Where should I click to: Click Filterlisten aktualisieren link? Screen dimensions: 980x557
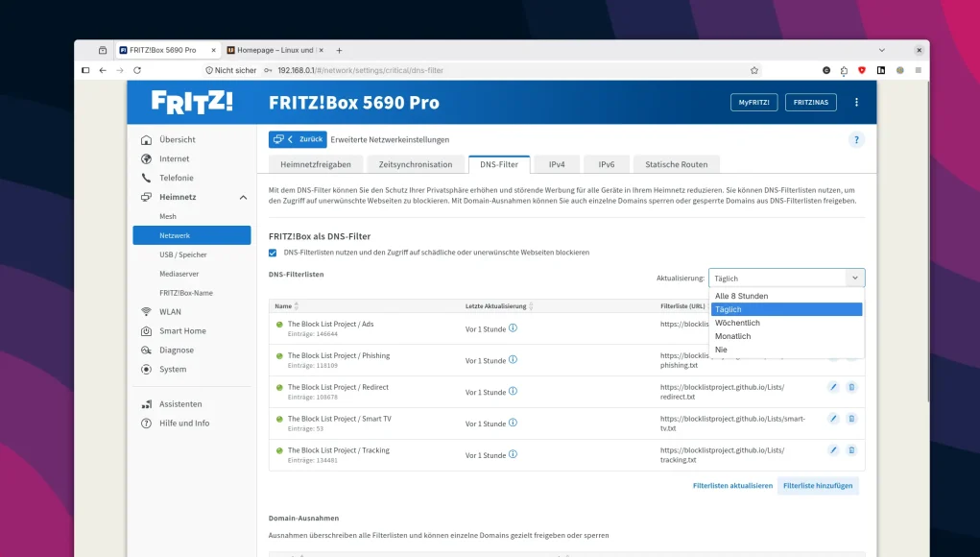[x=732, y=486]
